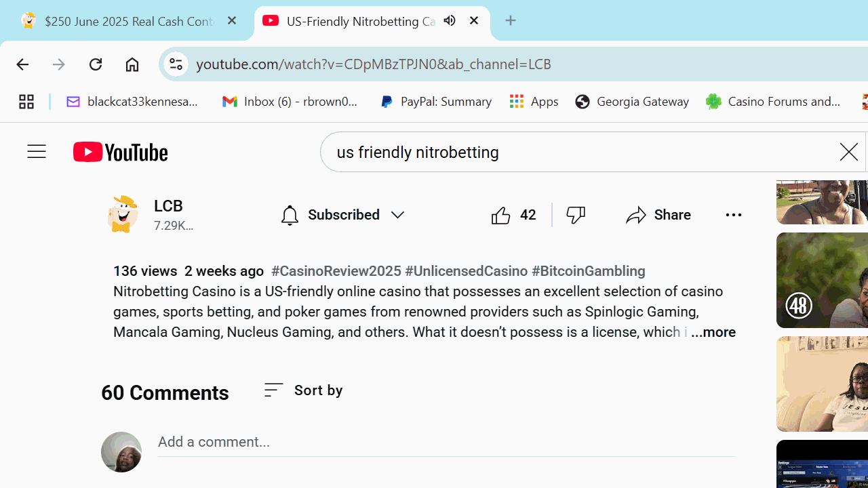Close the US-Friendly Nitrobetting tab
Viewport: 868px width, 488px height.
pos(474,21)
